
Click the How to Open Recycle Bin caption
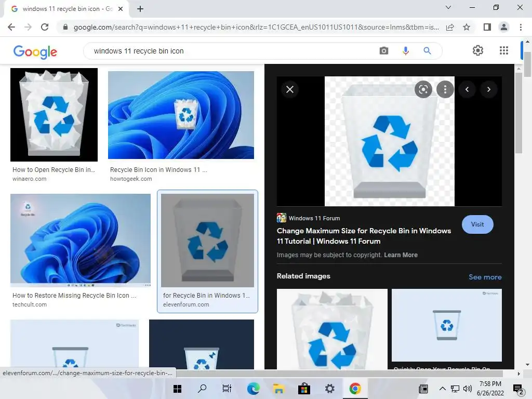tap(54, 170)
